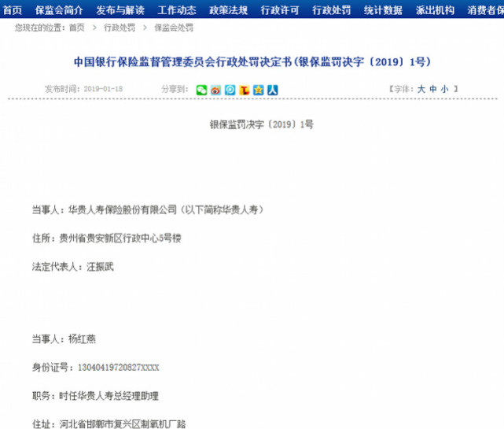The width and height of the screenshot is (504, 429).
Task: Open the 行政处罚 navigation menu
Action: [x=332, y=10]
